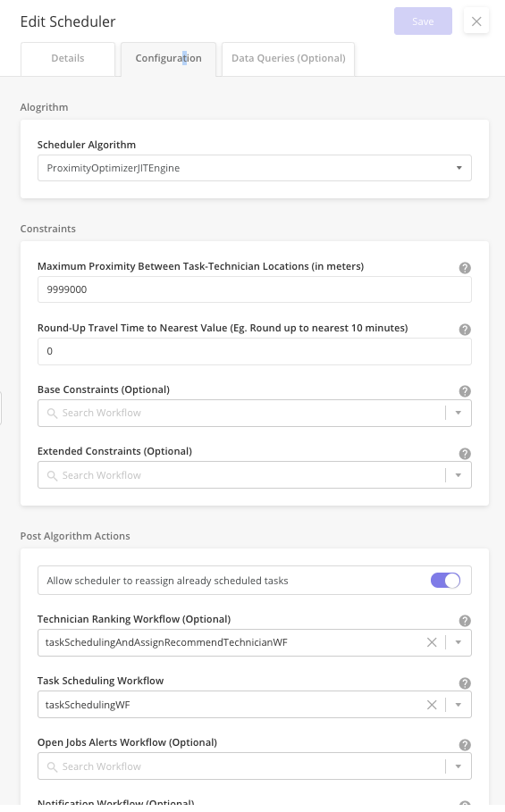Expand Extended Constraints dropdown arrow
The height and width of the screenshot is (812, 505).
[459, 475]
